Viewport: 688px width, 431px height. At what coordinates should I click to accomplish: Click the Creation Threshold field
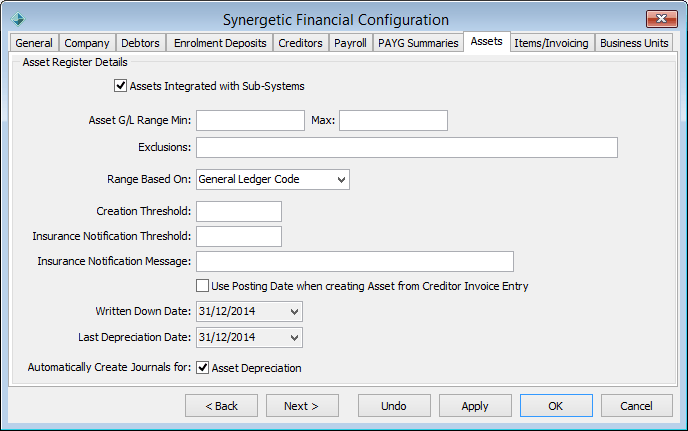pyautogui.click(x=239, y=212)
